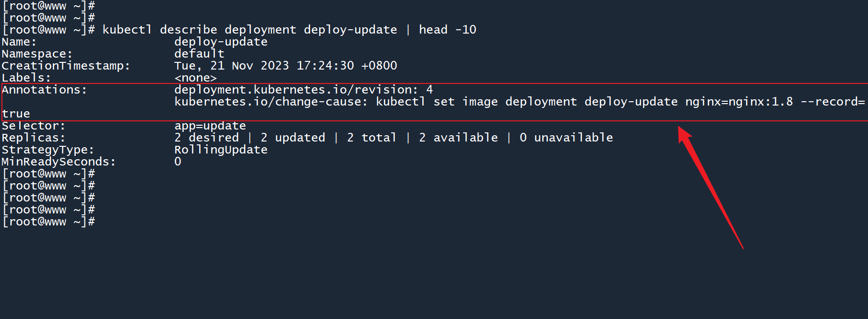Screen dimensions: 868x319
Task: Click the kubectl describe deployment command text
Action: click(250, 30)
